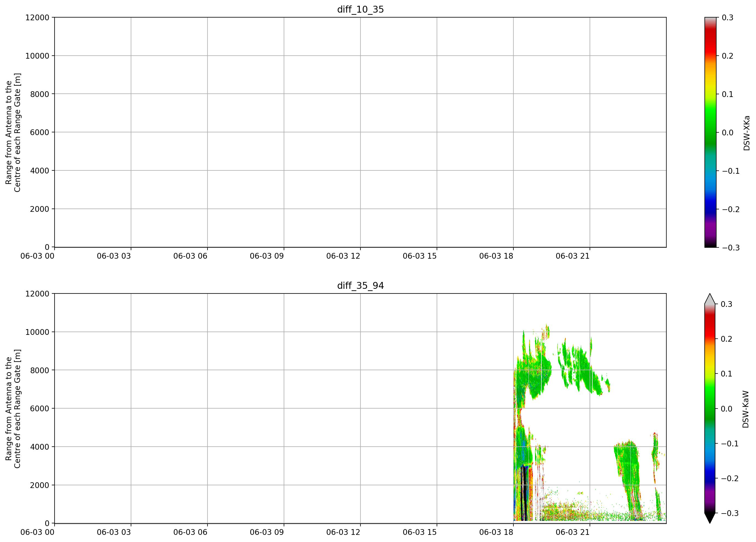Click the 10000 y-tick in the diff_35_94 plot
756x542 pixels.
coord(37,332)
